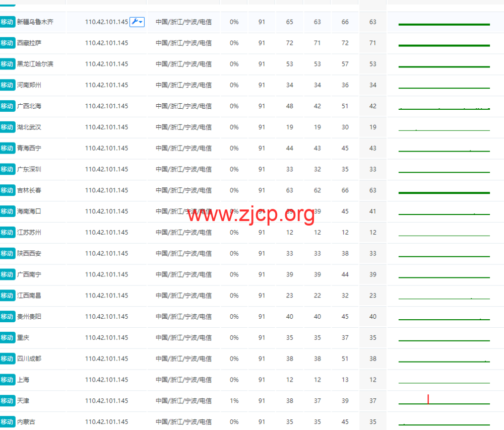Click the 移动 badge for 四川成都
The image size is (504, 430).
7,359
